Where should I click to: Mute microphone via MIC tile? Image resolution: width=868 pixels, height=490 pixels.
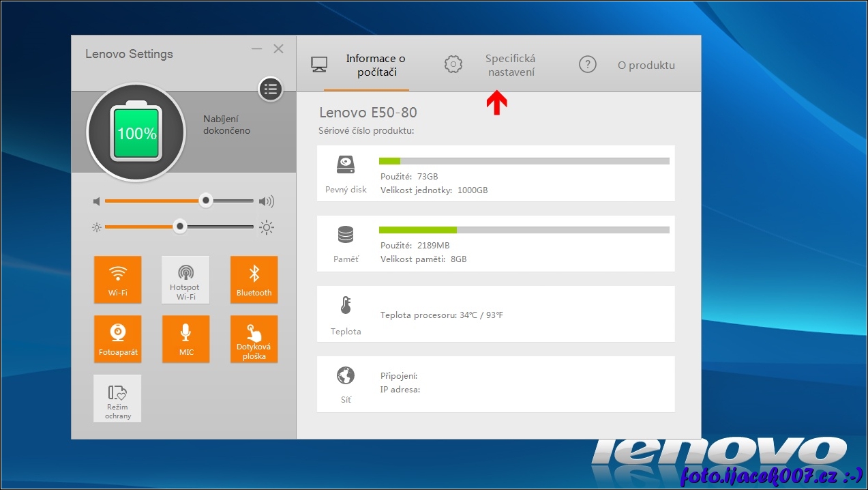pyautogui.click(x=185, y=338)
